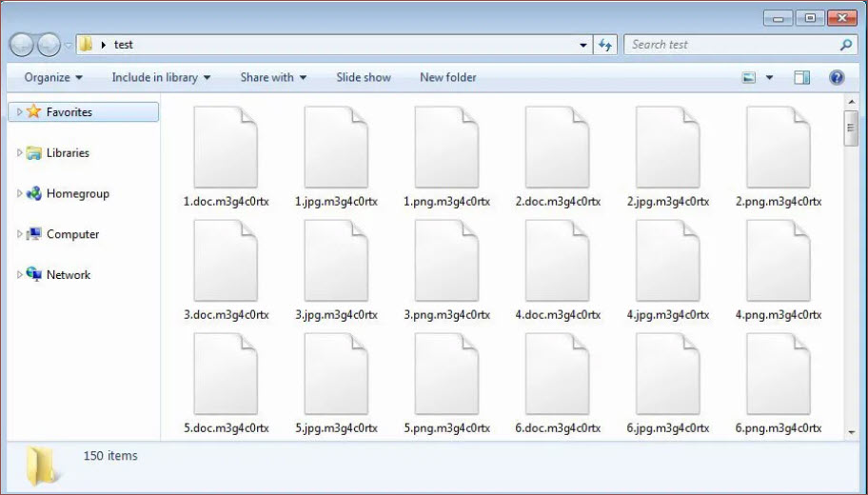Click the Slide show button
This screenshot has width=868, height=495.
pos(364,78)
